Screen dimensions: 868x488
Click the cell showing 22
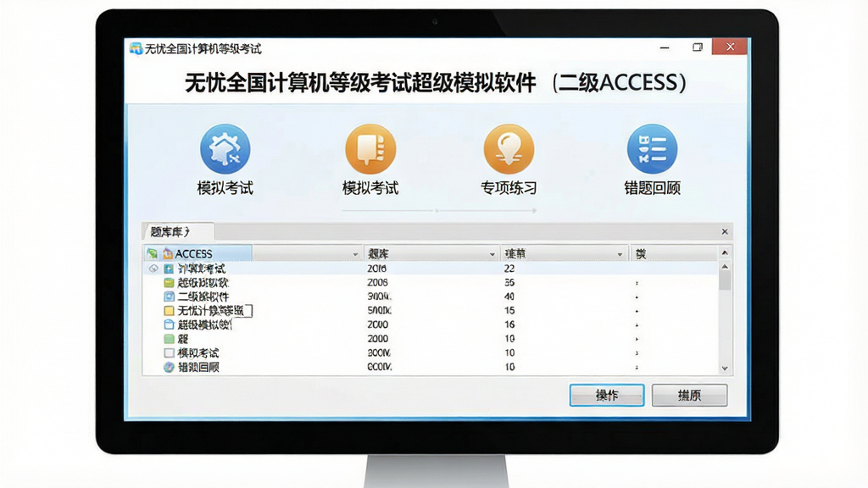point(509,269)
